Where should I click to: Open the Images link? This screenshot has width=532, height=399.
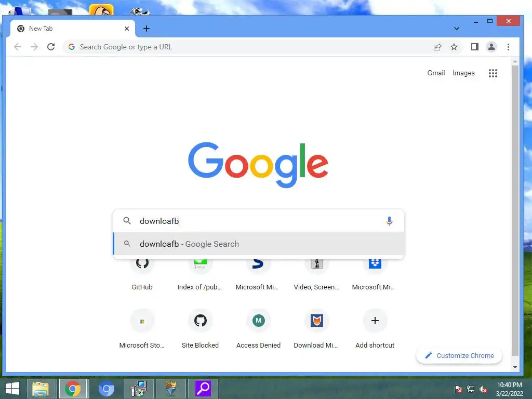click(x=463, y=73)
